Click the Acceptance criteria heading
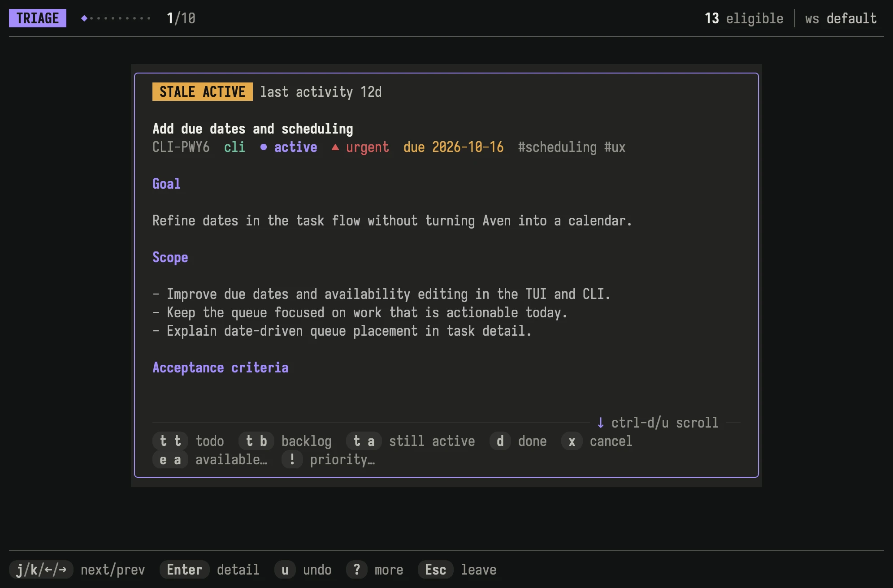This screenshot has width=893, height=588. [221, 367]
